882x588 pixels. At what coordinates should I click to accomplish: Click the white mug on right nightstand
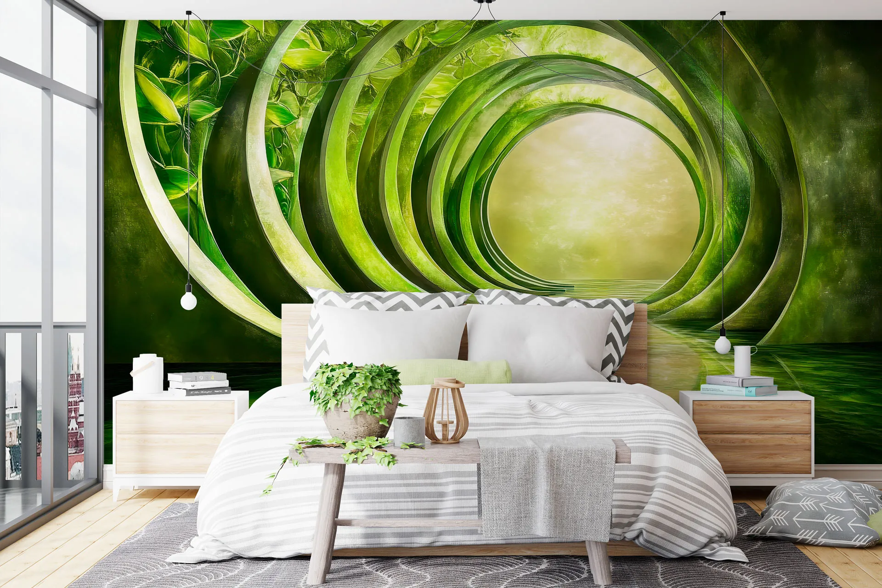(x=743, y=361)
